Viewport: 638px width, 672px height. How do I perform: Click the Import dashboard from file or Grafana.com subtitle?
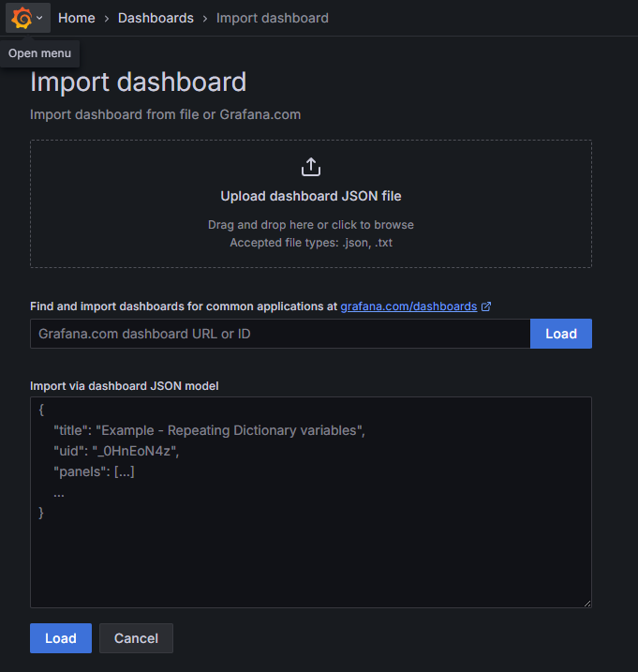pyautogui.click(x=165, y=114)
